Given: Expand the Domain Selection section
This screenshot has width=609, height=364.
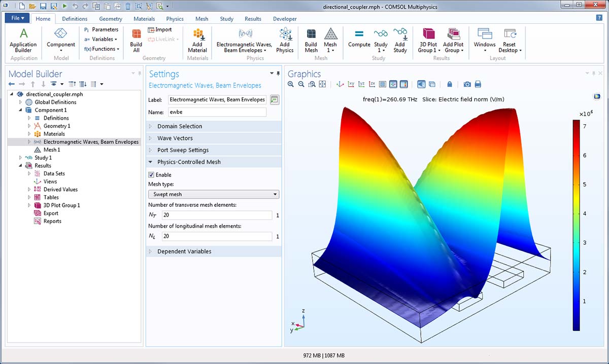Looking at the screenshot, I should click(x=180, y=126).
